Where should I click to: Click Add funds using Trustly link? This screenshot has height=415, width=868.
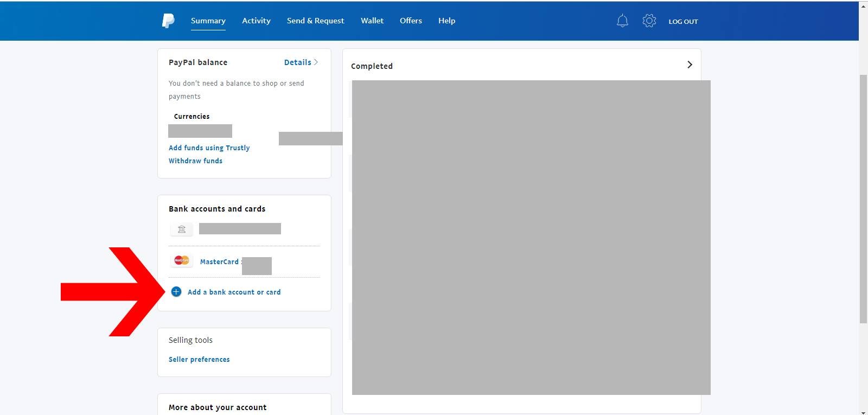tap(209, 148)
